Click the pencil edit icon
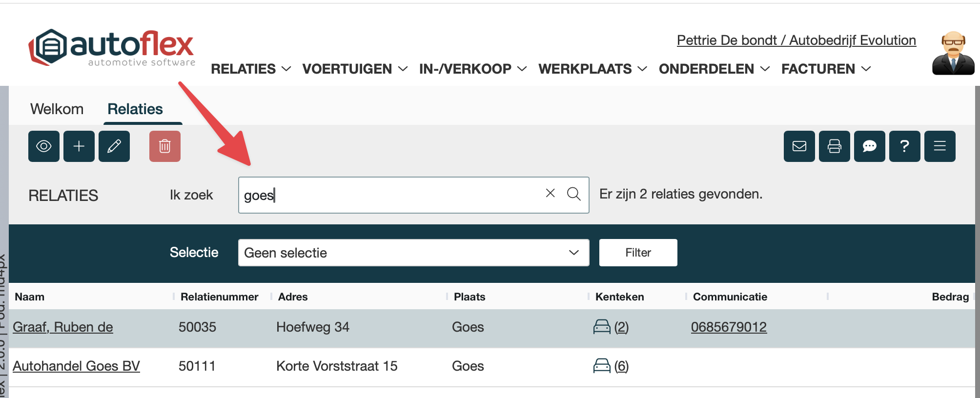The width and height of the screenshot is (980, 398). (114, 146)
